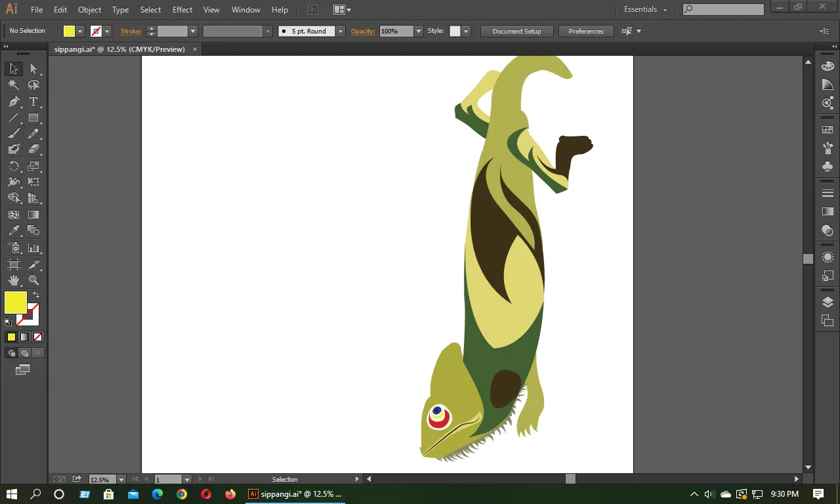This screenshot has height=504, width=840.
Task: Activate the Zoom tool
Action: pos(33,280)
